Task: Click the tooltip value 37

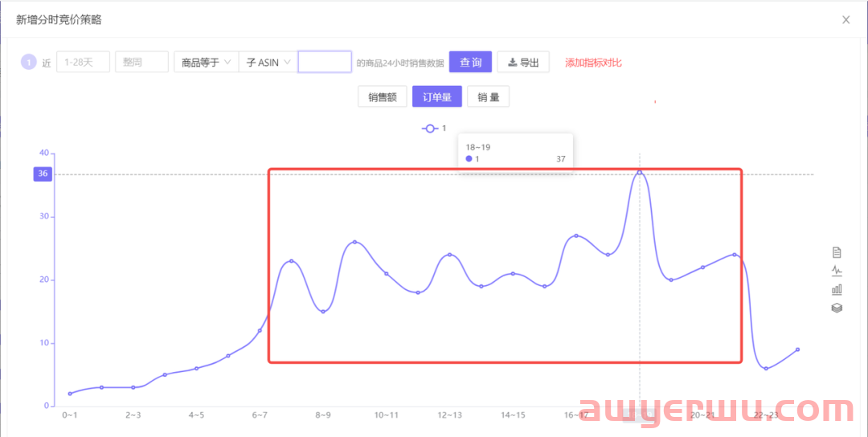Action: click(x=561, y=159)
